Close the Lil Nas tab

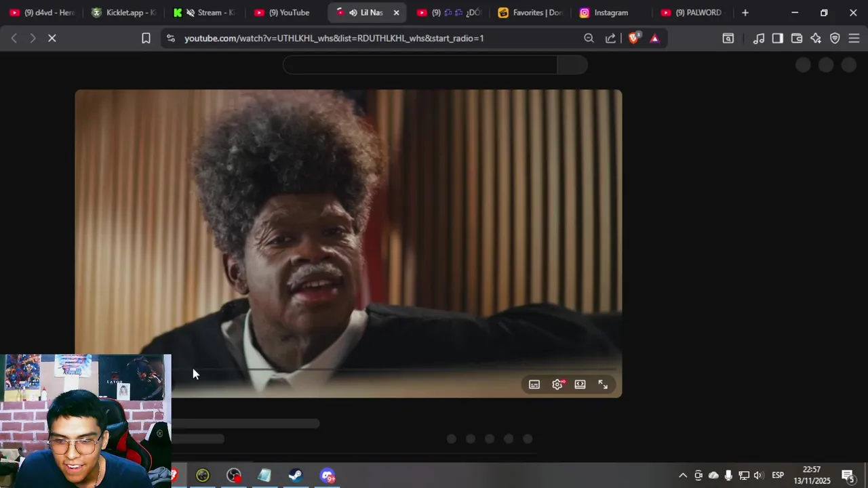[x=396, y=12]
